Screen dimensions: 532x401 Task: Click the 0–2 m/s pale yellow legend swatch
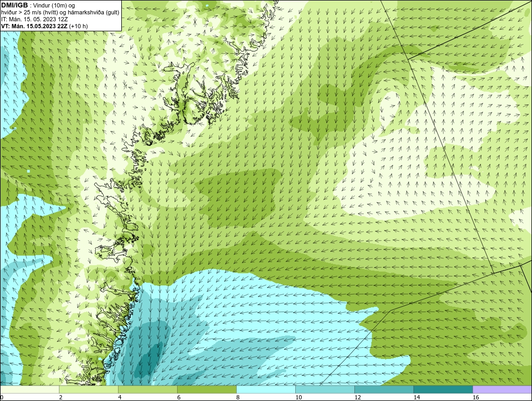click(30, 389)
